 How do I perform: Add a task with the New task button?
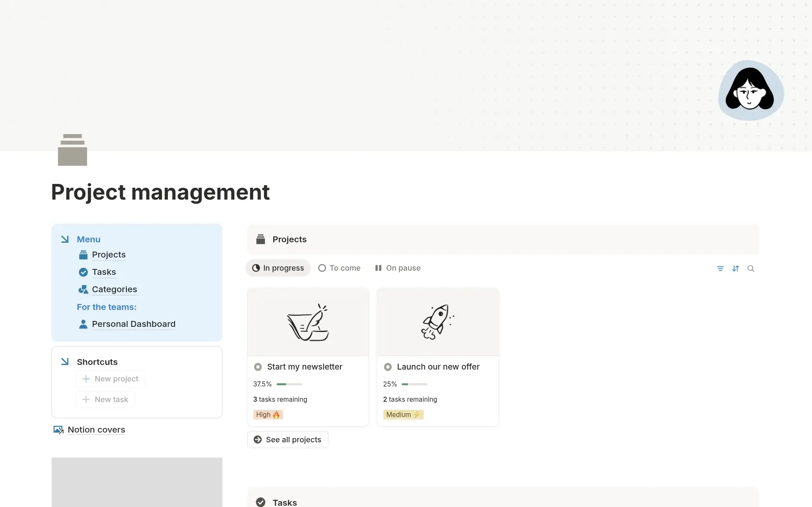coord(105,399)
